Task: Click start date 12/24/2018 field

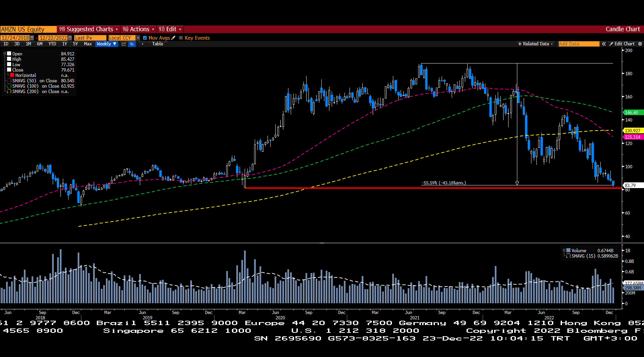Action: 15,38
